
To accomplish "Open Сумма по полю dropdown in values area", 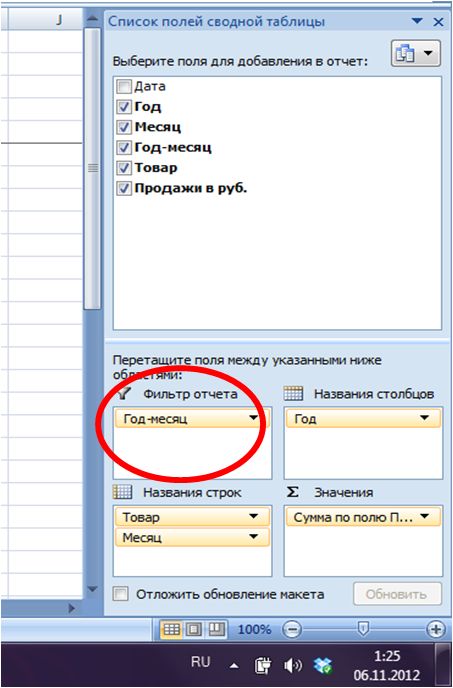I will coord(424,516).
